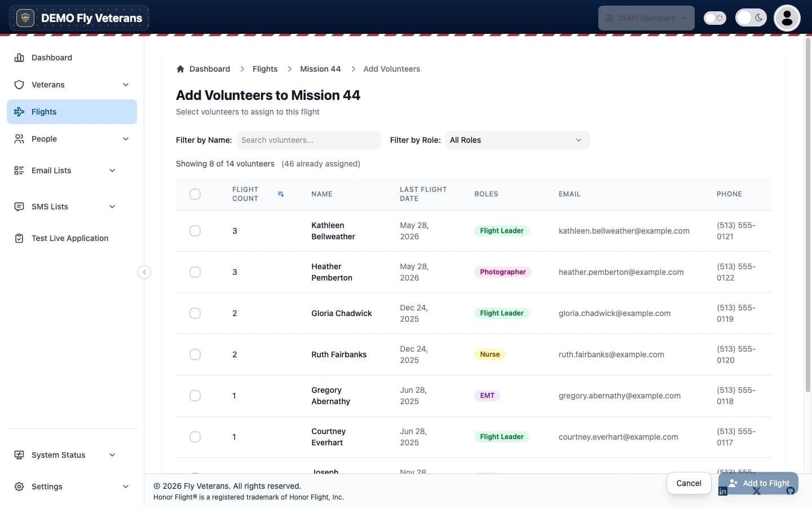Open Test Live Application in sidebar
This screenshot has width=812, height=508.
pos(72,238)
